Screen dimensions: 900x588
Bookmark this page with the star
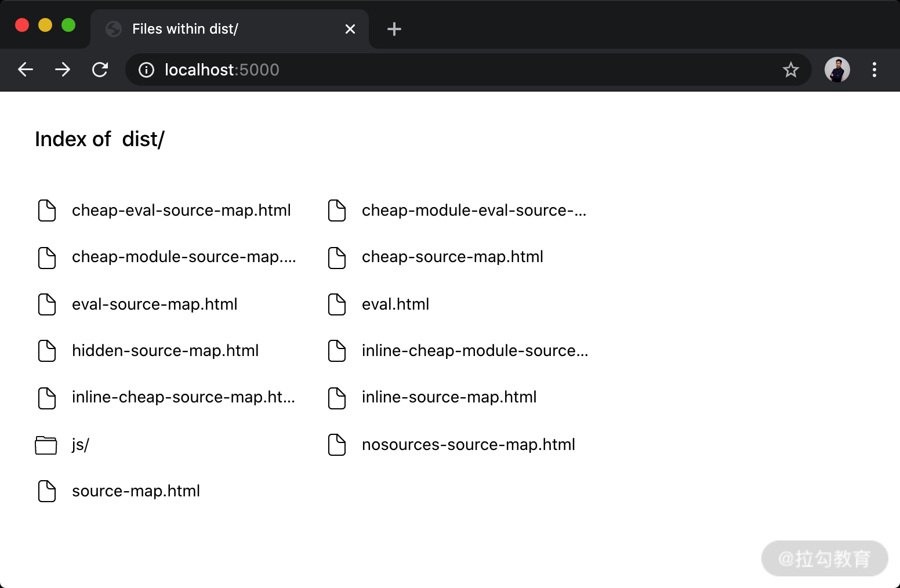[790, 70]
